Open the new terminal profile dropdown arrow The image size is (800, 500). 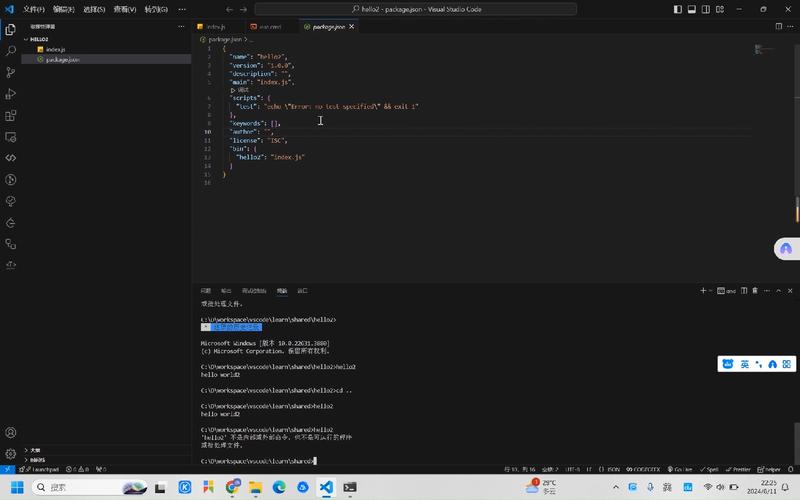[710, 290]
